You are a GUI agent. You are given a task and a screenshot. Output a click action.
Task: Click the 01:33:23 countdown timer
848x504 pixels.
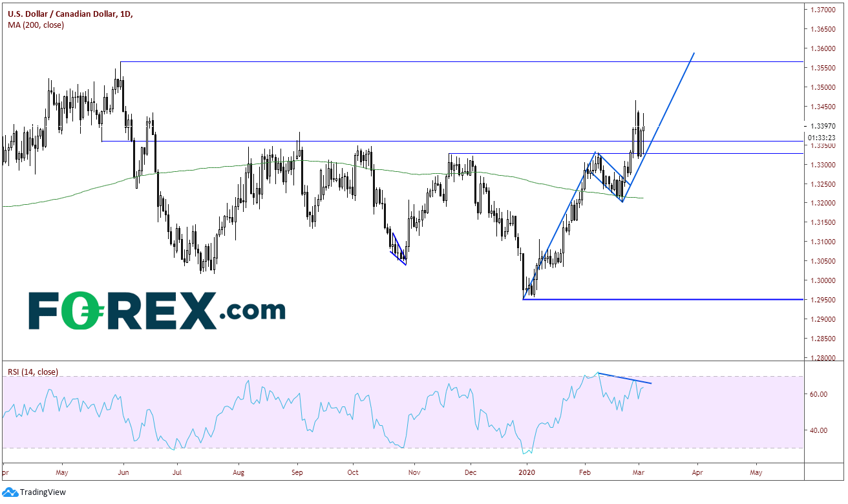click(823, 138)
